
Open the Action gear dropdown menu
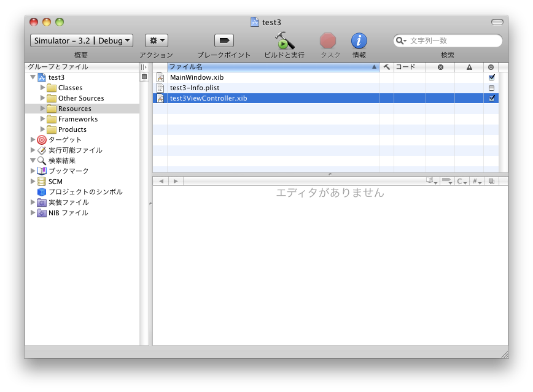[x=156, y=40]
